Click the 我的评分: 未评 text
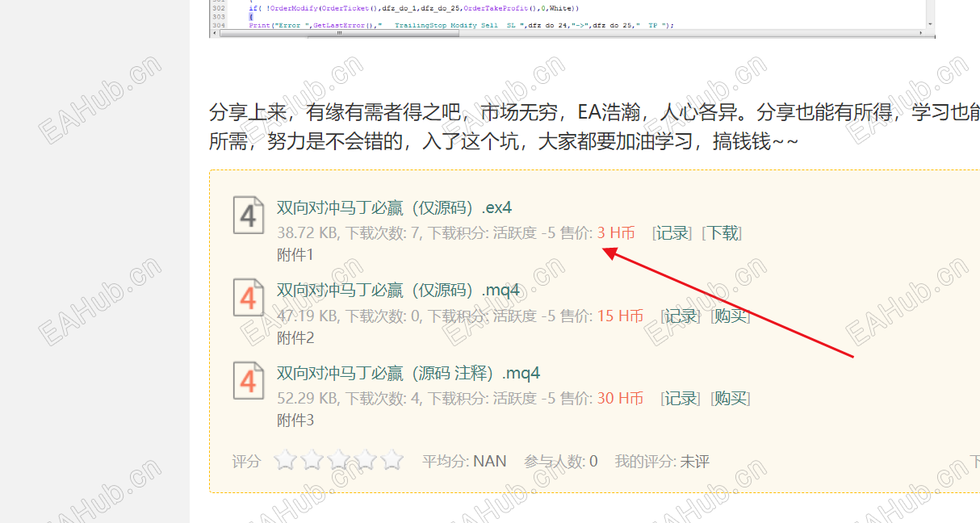This screenshot has width=980, height=523. 662,462
